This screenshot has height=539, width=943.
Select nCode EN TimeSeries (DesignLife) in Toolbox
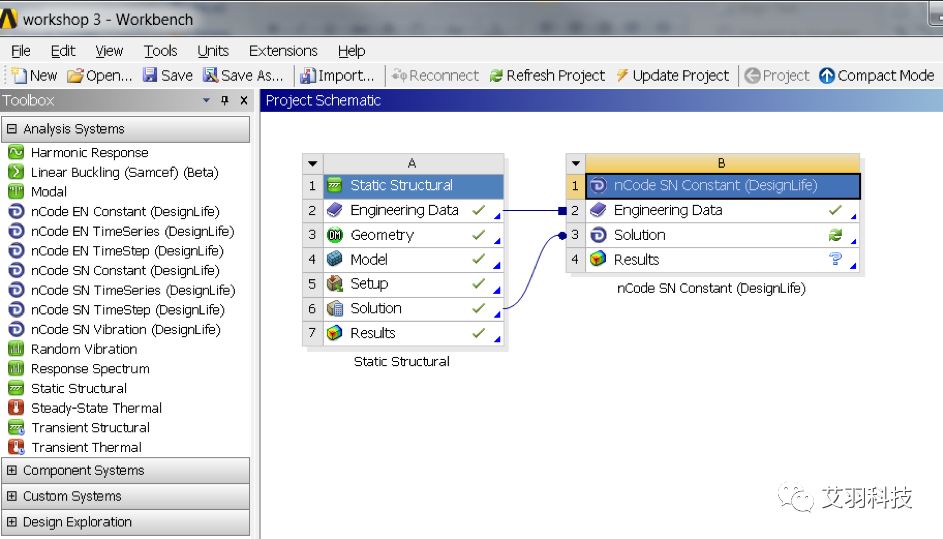[x=132, y=231]
